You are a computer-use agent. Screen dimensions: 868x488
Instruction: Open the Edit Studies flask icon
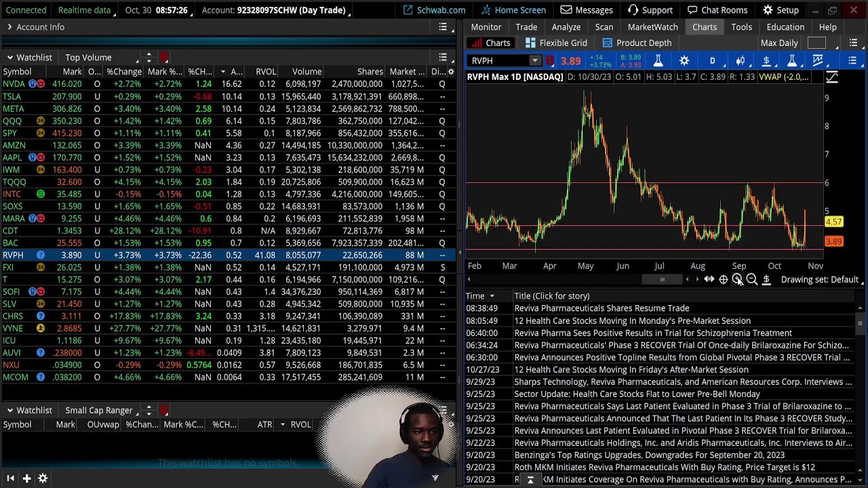[x=658, y=61]
